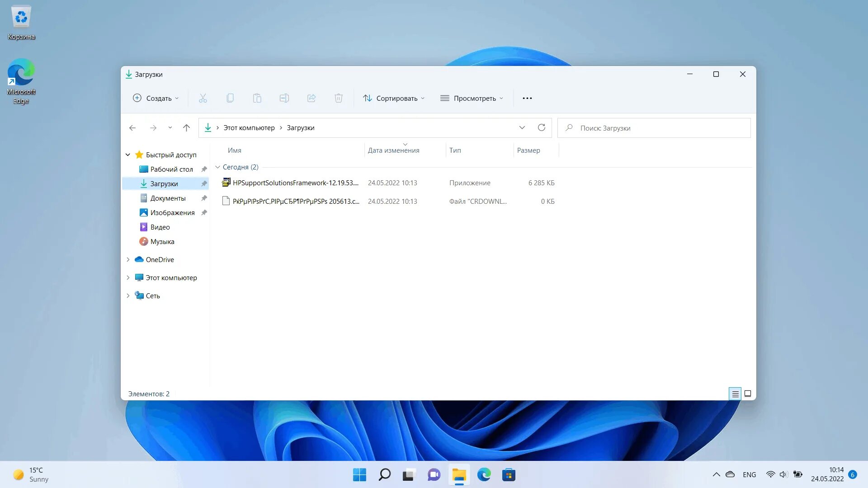Refresh the Загрузки folder view
Screen dimensions: 868x488
[x=542, y=127]
